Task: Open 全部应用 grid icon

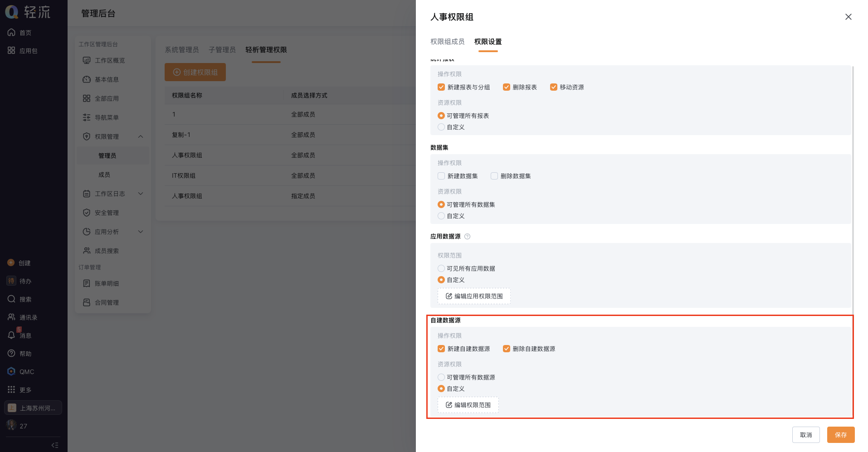Action: click(x=87, y=98)
